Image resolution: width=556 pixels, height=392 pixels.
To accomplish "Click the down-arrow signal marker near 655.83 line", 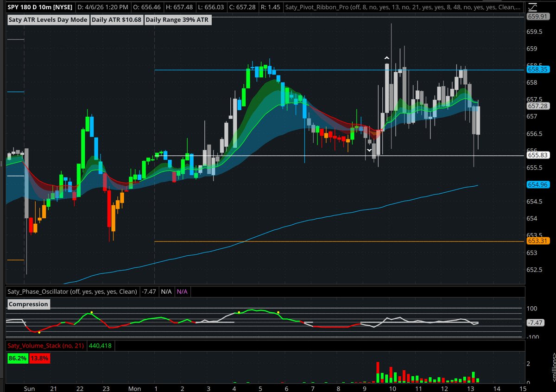I will pyautogui.click(x=369, y=150).
